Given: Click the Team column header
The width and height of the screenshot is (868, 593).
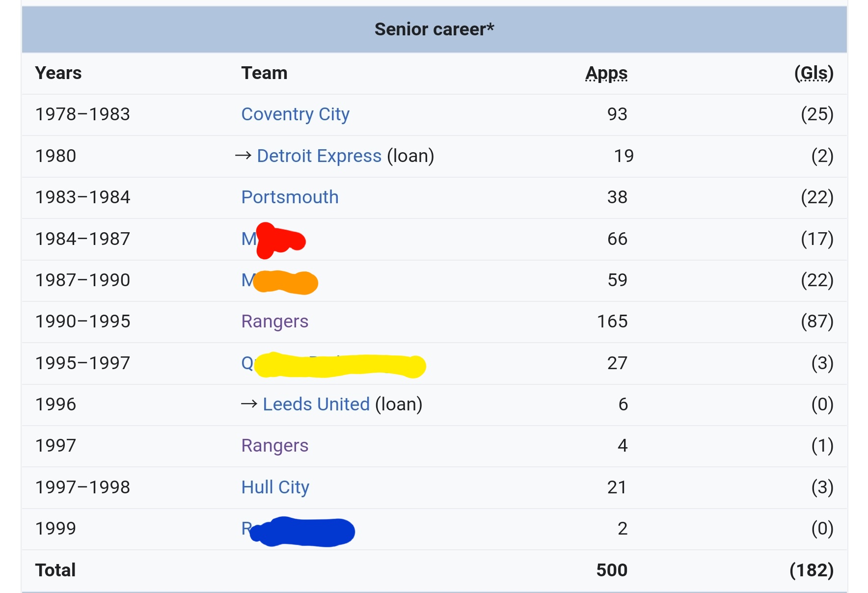Looking at the screenshot, I should pos(264,73).
